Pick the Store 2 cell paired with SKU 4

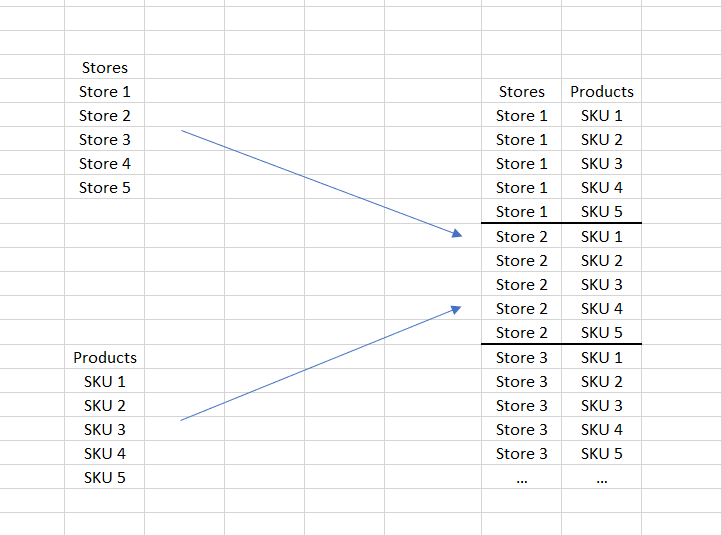click(522, 308)
